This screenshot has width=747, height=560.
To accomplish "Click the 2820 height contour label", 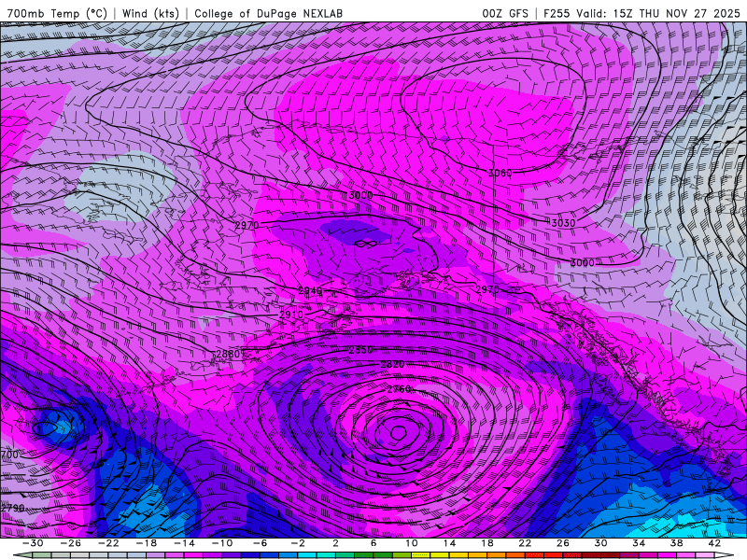I will 392,364.
